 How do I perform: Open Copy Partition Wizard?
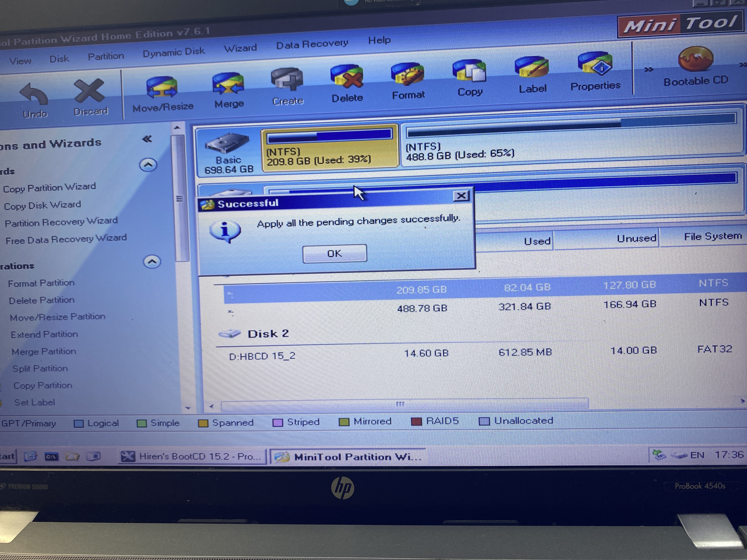[x=49, y=187]
